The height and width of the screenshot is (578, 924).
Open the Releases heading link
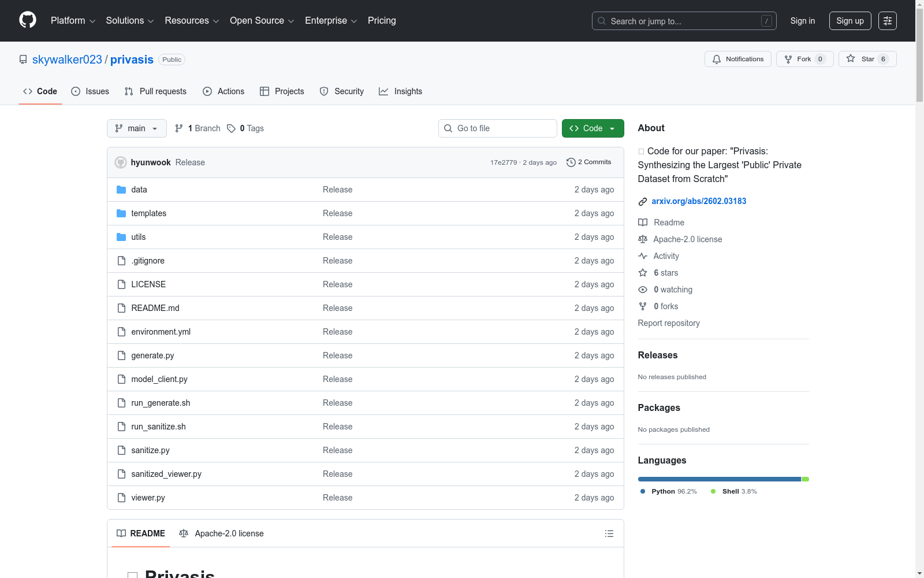[x=658, y=355]
